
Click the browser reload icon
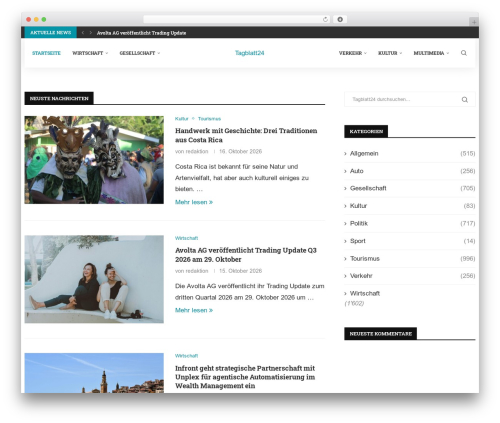click(325, 19)
